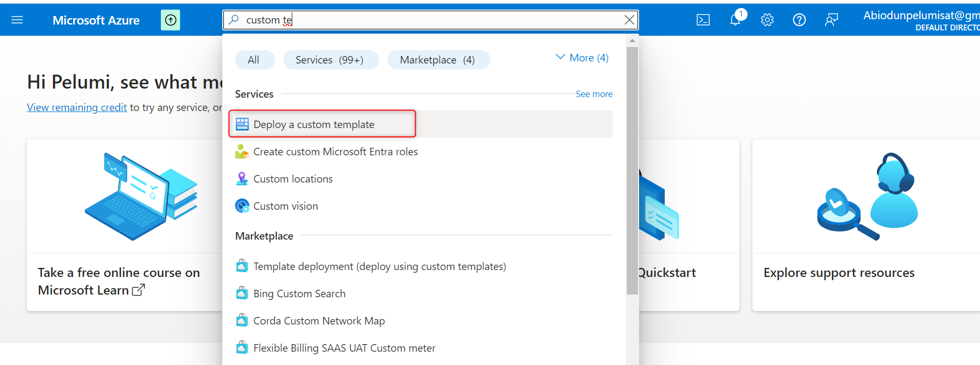The image size is (980, 365).
Task: Click the feedback person icon
Action: (831, 20)
